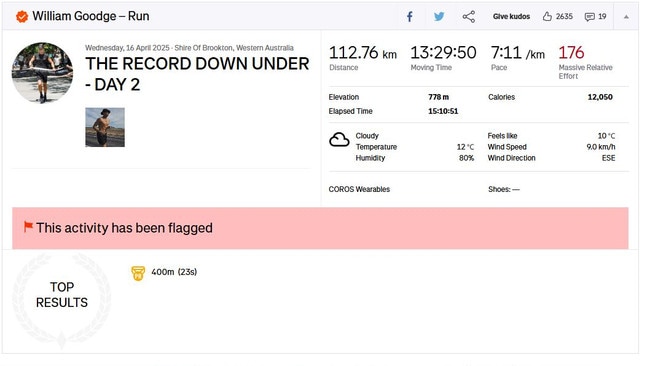The width and height of the screenshot is (650, 366).
Task: Click the 13:29:50 moving time value
Action: 443,53
